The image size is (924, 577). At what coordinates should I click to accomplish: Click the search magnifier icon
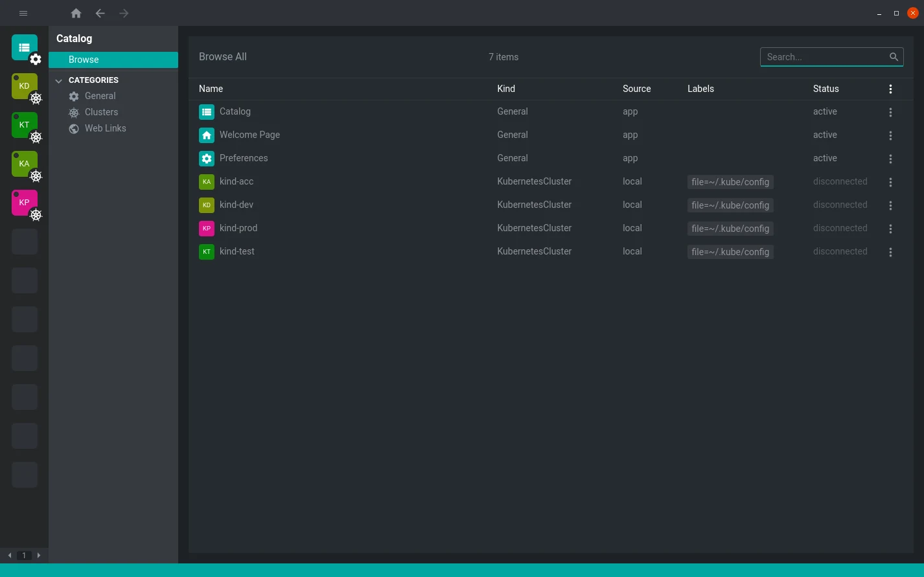[x=894, y=57]
